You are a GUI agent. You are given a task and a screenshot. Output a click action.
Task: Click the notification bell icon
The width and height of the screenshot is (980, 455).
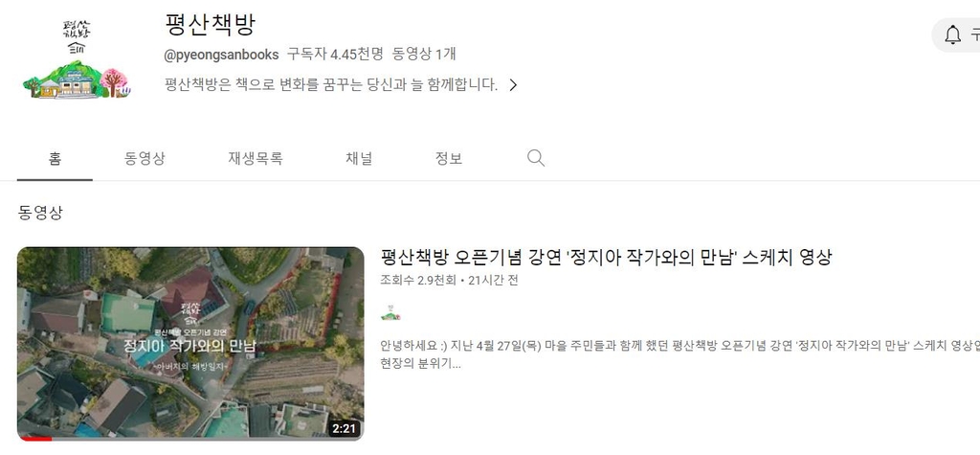[952, 35]
